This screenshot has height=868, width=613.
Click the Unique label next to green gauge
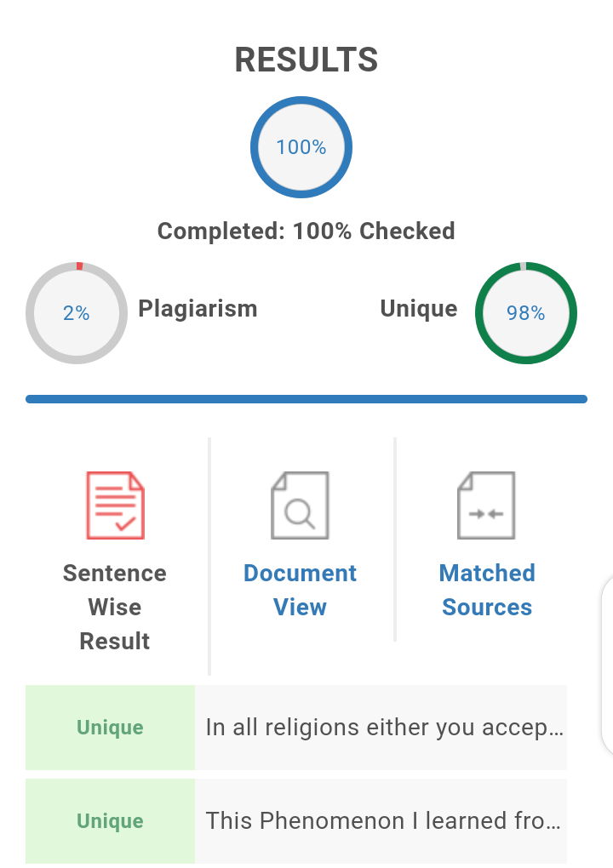[419, 309]
